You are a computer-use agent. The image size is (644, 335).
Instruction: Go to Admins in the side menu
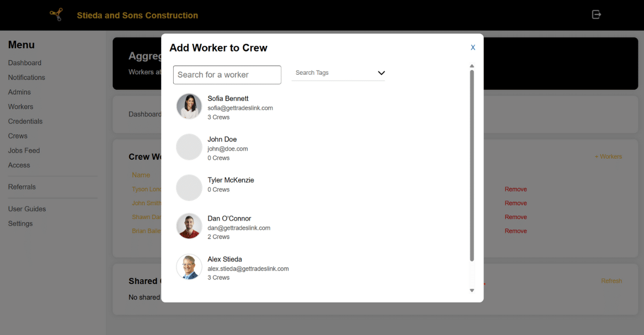(20, 92)
